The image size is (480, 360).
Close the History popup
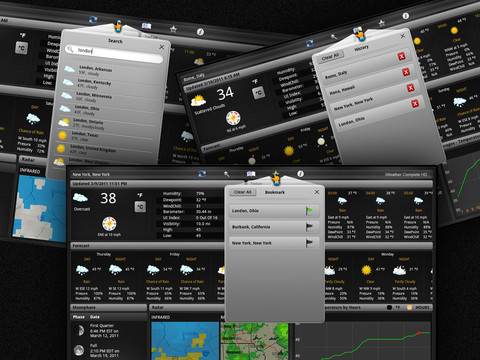coord(403,36)
